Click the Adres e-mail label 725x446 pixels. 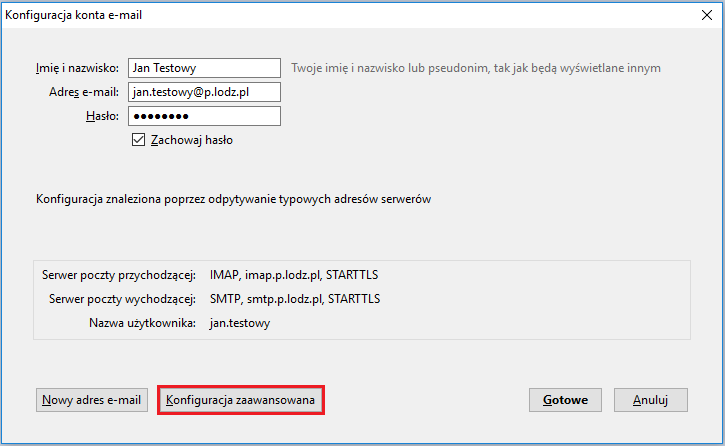84,92
